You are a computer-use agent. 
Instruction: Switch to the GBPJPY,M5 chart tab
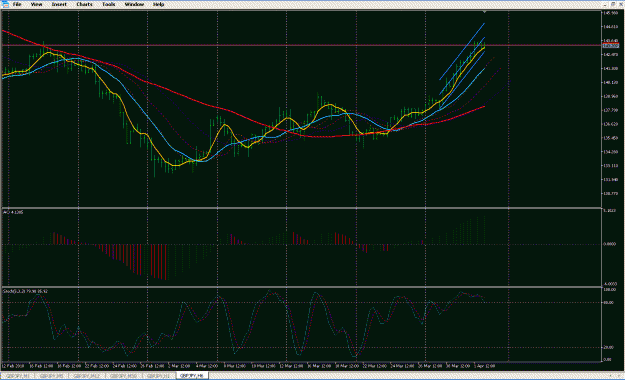pos(51,376)
